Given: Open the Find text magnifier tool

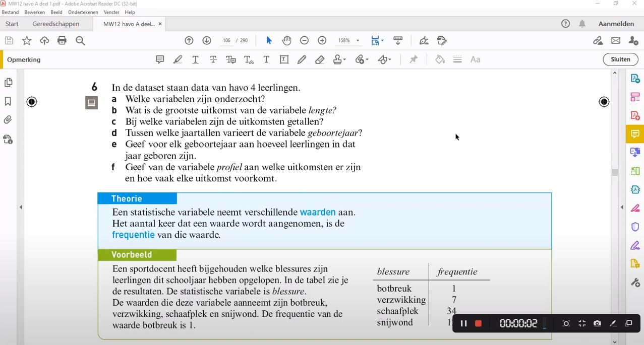Looking at the screenshot, I should coord(80,41).
